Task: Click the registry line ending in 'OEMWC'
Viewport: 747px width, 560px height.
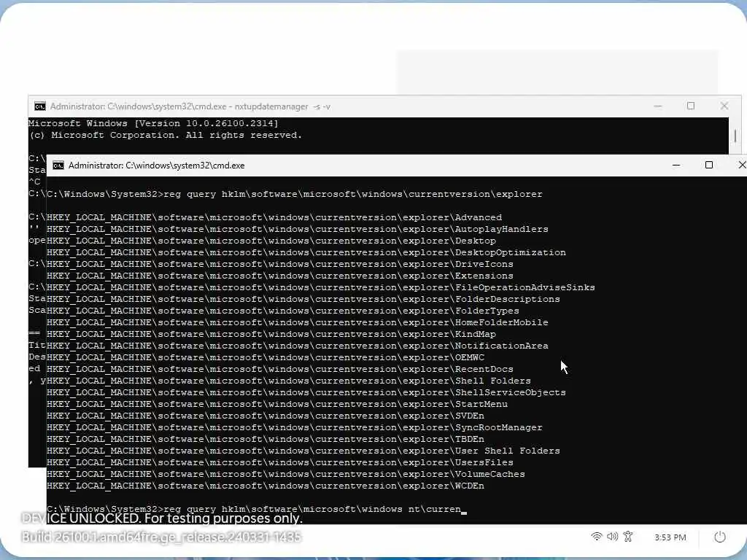Action: [x=266, y=357]
